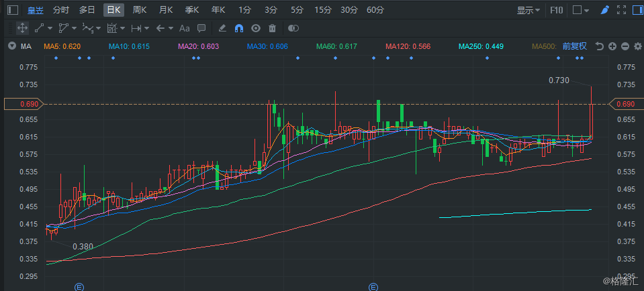Click the MA120: 0.566 value
The image size is (644, 291).
tap(408, 46)
